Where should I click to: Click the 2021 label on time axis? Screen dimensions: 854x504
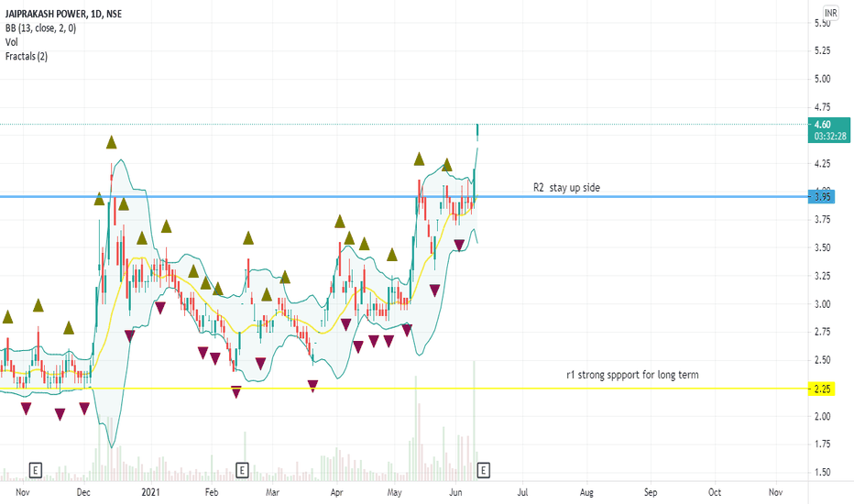pos(150,492)
